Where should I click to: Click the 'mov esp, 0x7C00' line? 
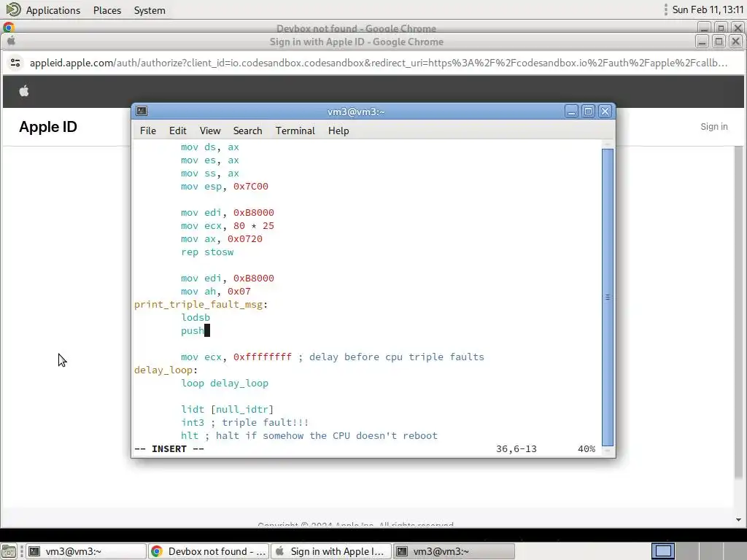pos(225,187)
